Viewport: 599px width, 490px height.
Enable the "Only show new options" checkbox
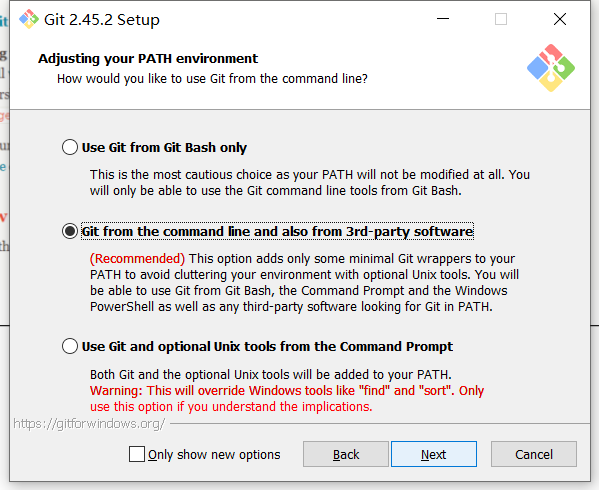click(x=137, y=454)
